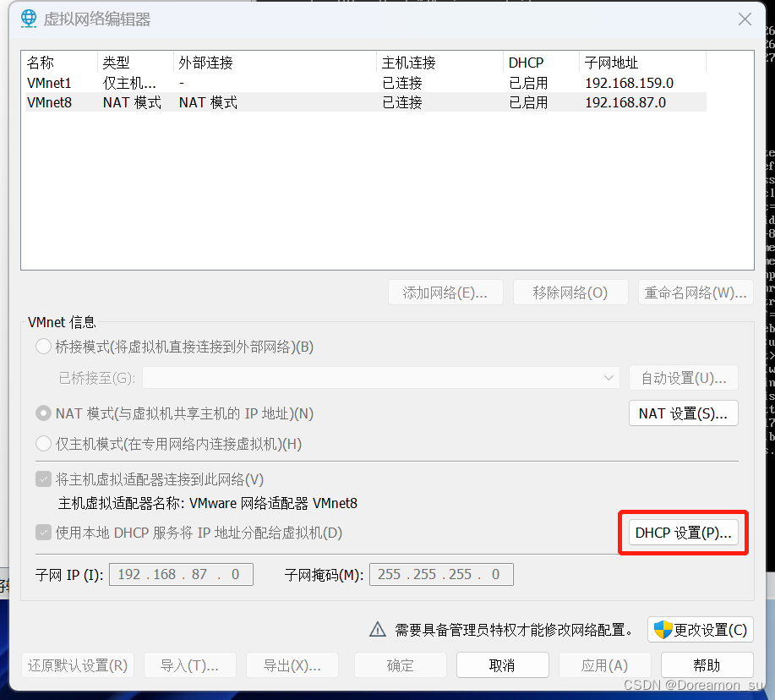The width and height of the screenshot is (775, 700).
Task: Click the 外部连接 column header
Action: coord(276,63)
